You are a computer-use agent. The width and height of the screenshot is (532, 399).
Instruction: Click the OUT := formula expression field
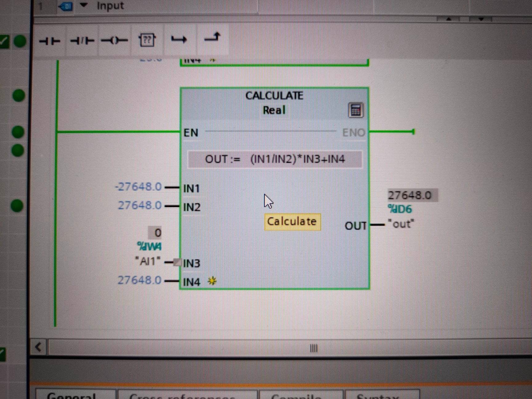(275, 159)
